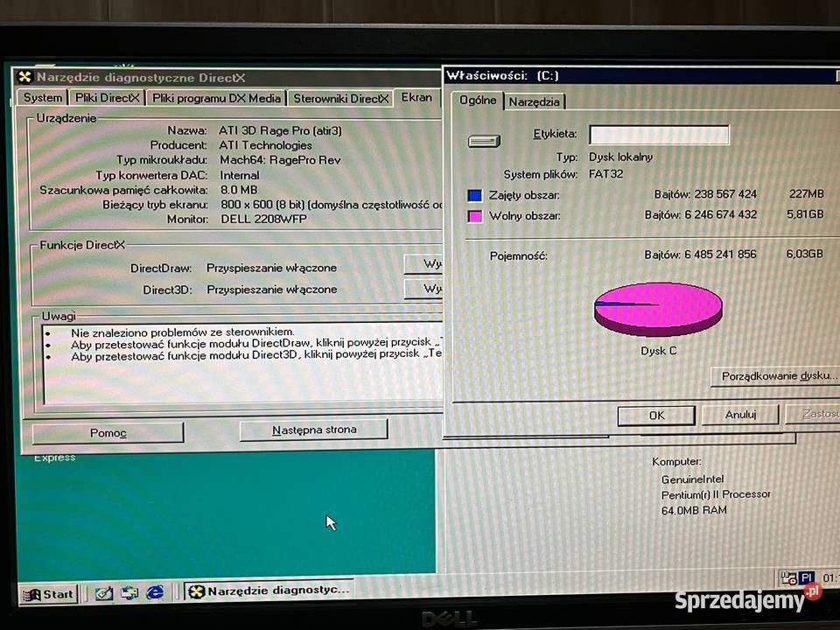Click the Show Desktop quick launch icon
The image size is (840, 630).
[x=104, y=593]
